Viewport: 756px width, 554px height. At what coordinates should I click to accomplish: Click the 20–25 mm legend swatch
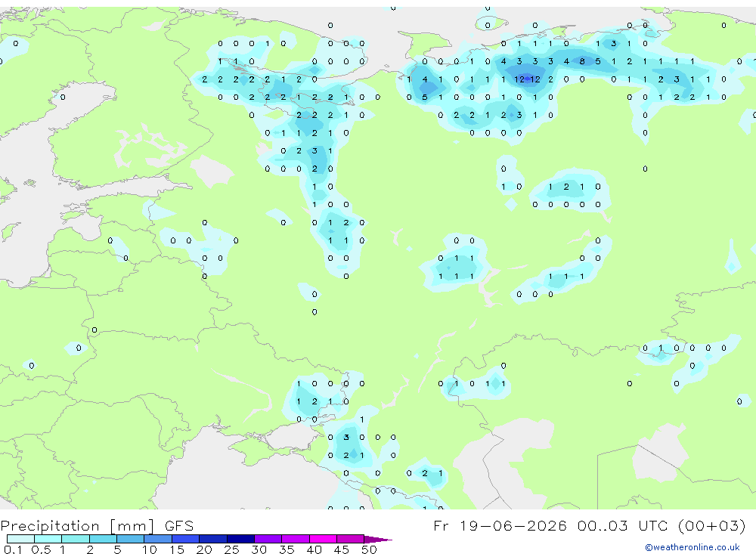213,539
